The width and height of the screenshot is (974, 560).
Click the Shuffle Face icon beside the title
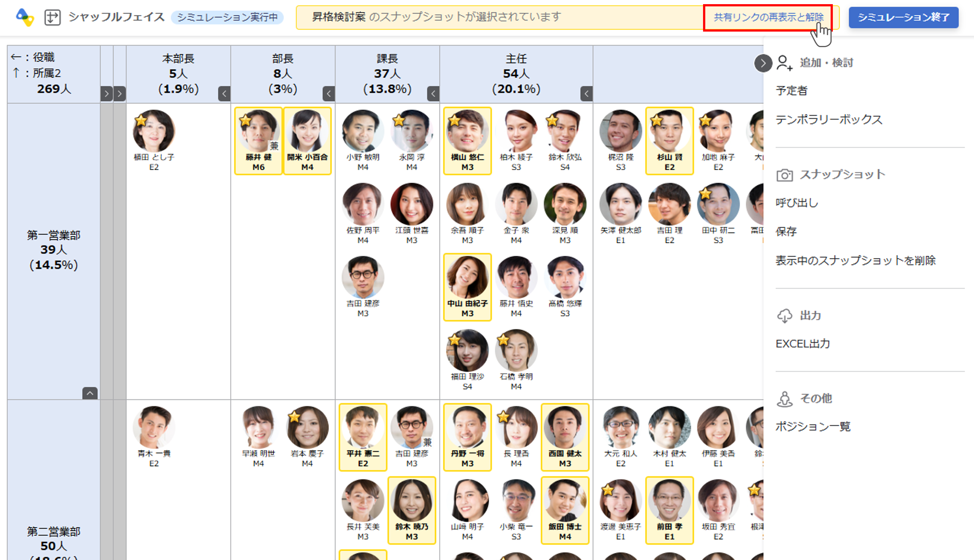pos(52,17)
